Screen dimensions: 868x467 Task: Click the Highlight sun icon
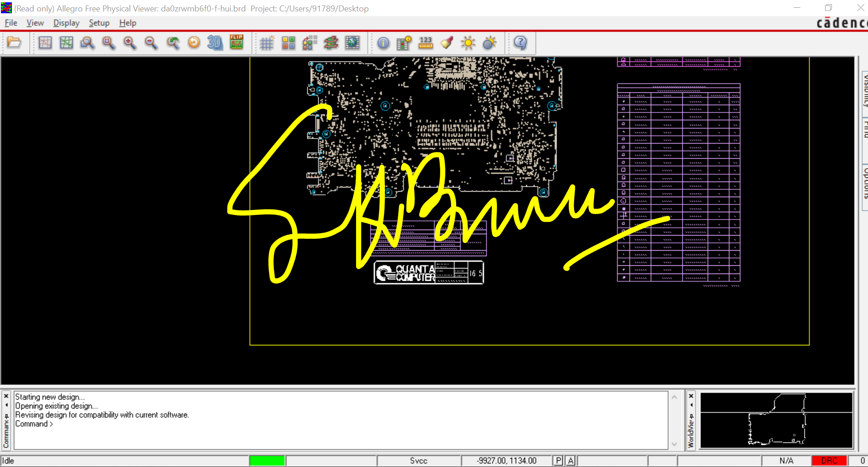click(x=468, y=43)
